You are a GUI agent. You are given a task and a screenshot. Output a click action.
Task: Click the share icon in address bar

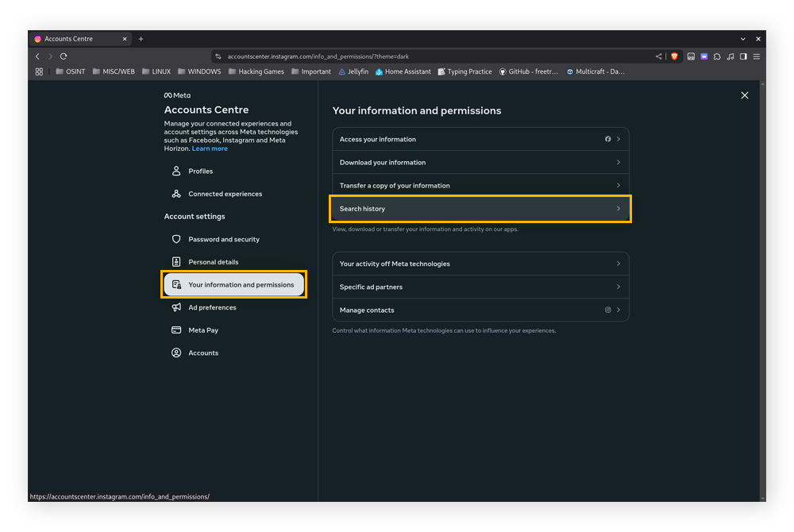(658, 56)
